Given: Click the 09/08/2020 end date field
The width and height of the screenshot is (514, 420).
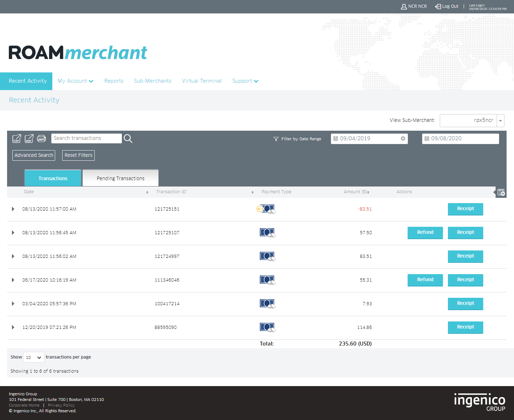Looking at the screenshot, I should point(461,139).
